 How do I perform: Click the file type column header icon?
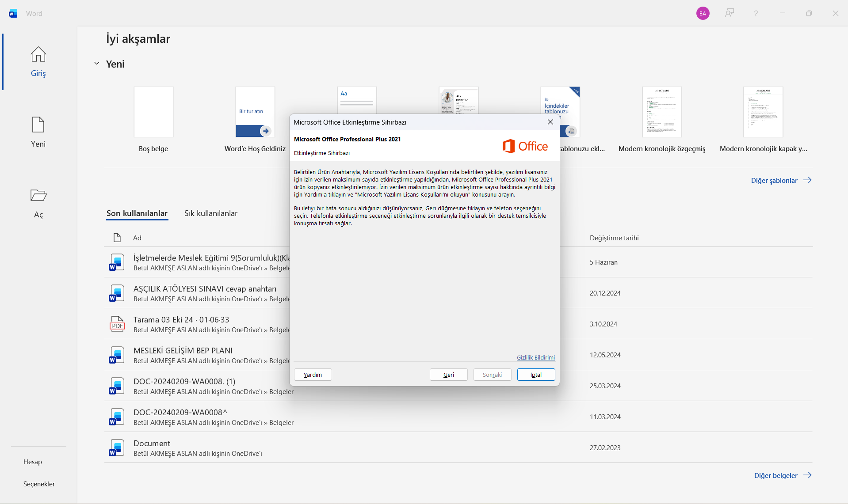click(117, 238)
